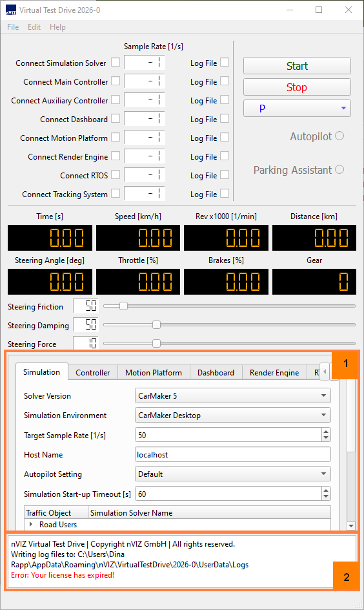
Task: Click the nVIZ application logo icon
Action: pyautogui.click(x=11, y=10)
